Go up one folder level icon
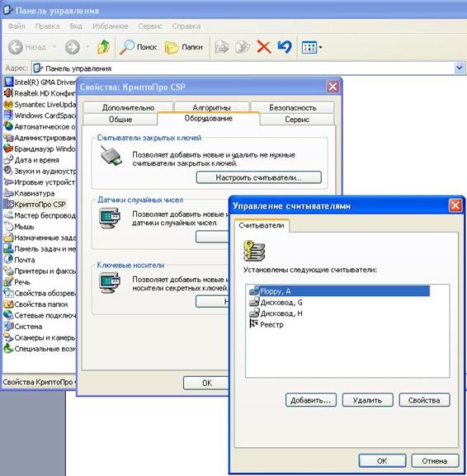 point(103,47)
